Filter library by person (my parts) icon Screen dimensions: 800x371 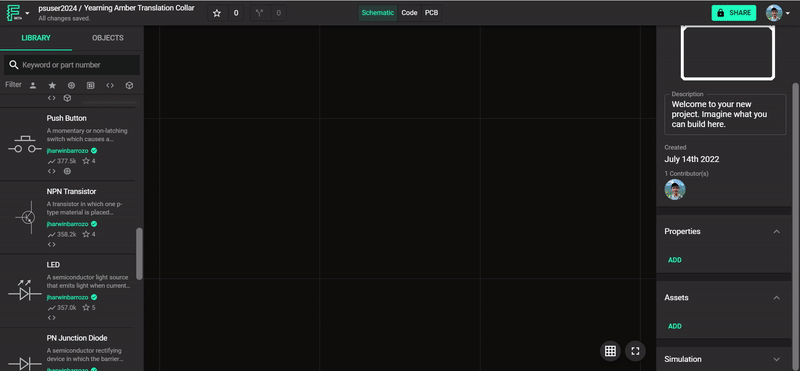pos(33,85)
